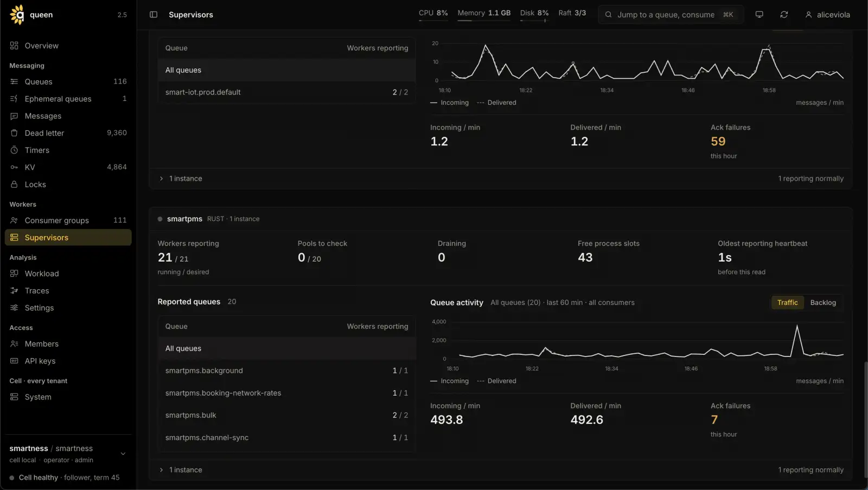Open aliceviola user menu
868x490 pixels.
point(827,15)
